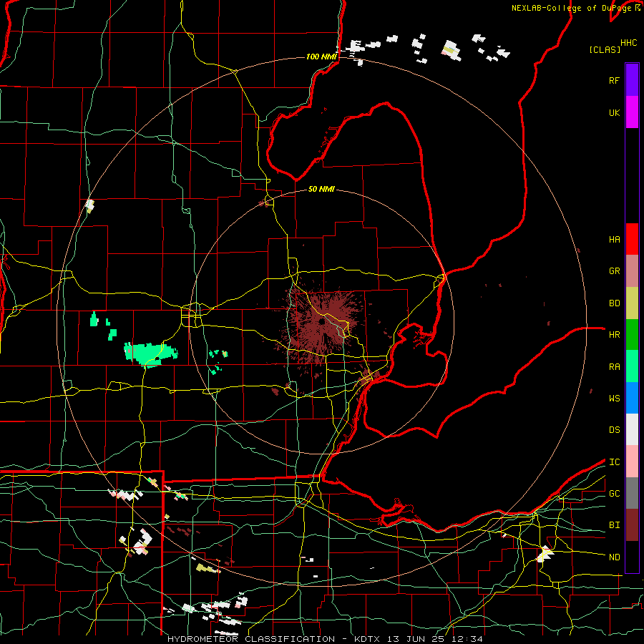Viewport: 644px width, 644px height.
Task: Click the '50 NMI' range ring label
Action: pos(321,189)
